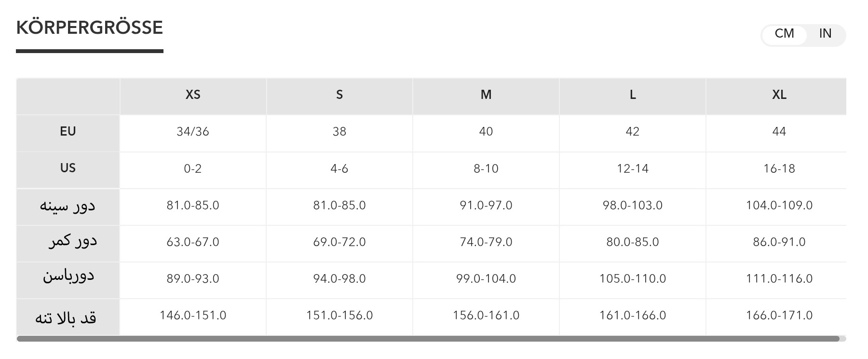Click the 74.0-79.0 waist cell
The image size is (868, 359).
(486, 242)
